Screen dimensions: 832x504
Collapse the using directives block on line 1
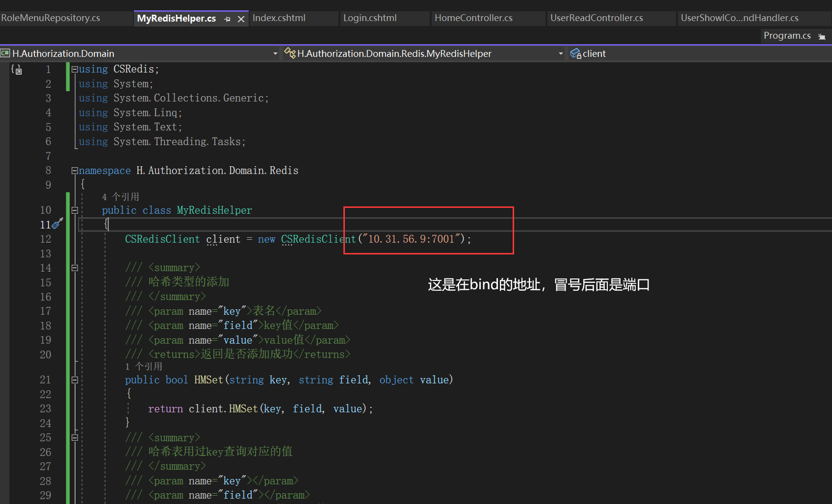(x=75, y=69)
